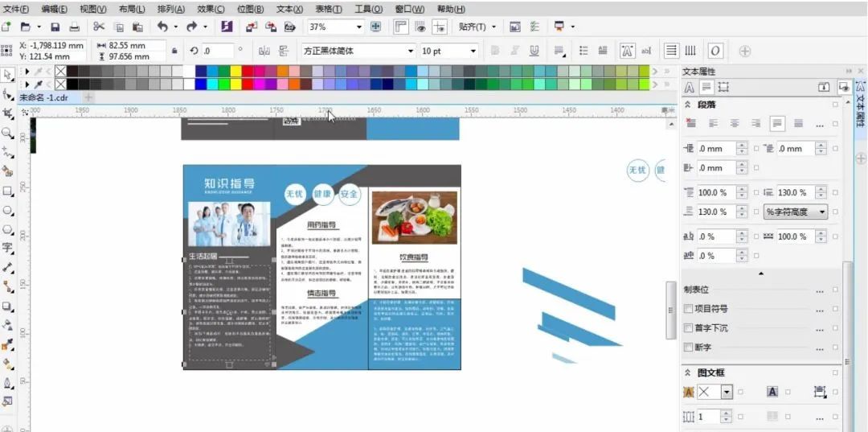Click the Export icon in the toolbar
Image resolution: width=868 pixels, height=432 pixels.
point(271,27)
